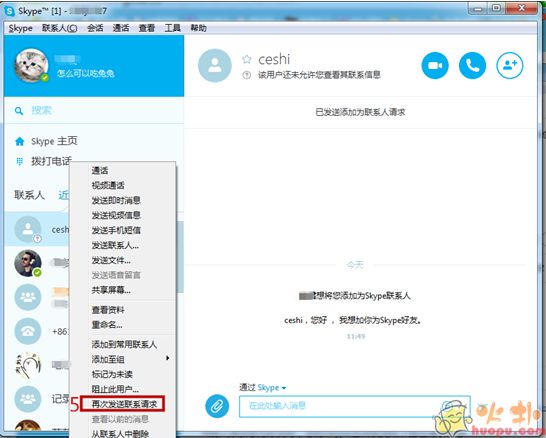Choose 标记为未读 from the context menu
The height and width of the screenshot is (438, 546).
tap(123, 374)
